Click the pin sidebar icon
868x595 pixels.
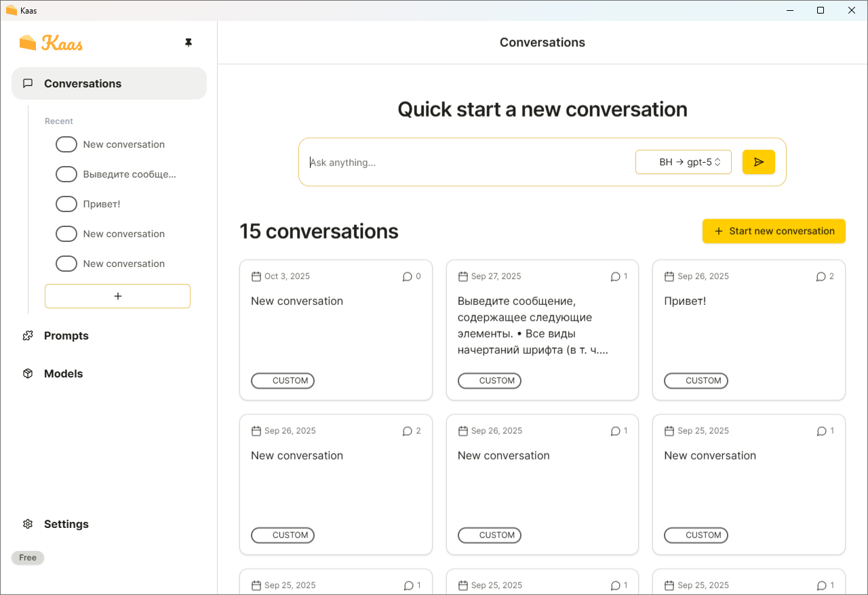[189, 43]
